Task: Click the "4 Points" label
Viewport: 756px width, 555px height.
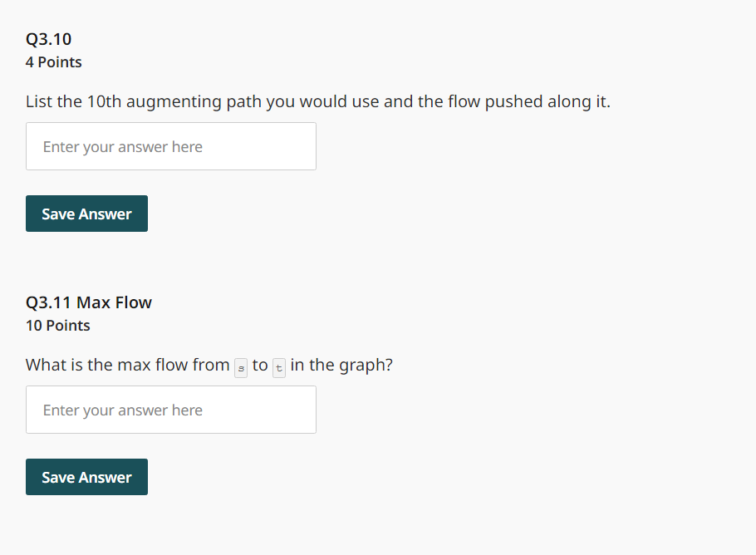Action: pyautogui.click(x=53, y=62)
